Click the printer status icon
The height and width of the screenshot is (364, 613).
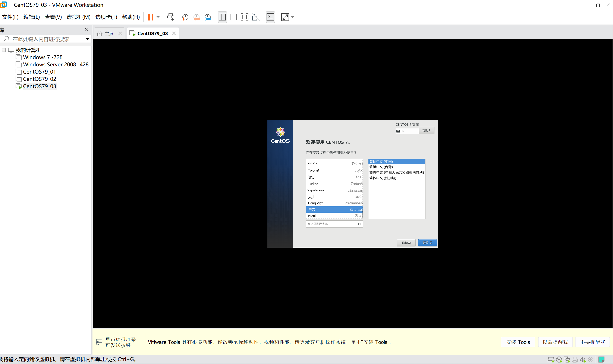pyautogui.click(x=575, y=360)
